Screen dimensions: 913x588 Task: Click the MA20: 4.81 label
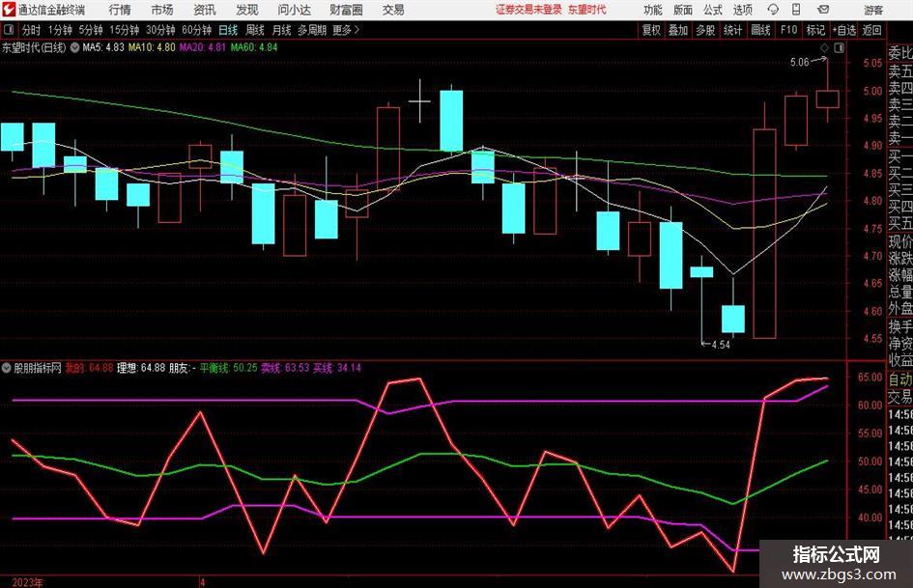pyautogui.click(x=202, y=47)
